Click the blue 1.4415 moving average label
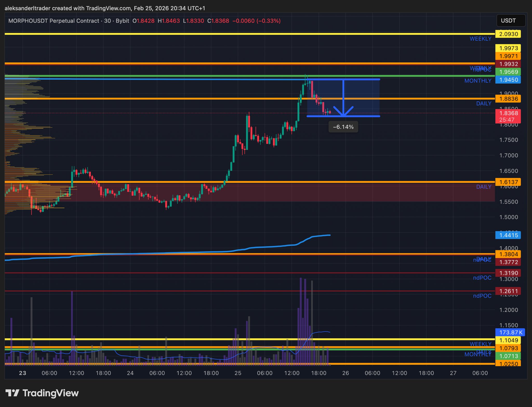Screen dimensions: 532x407 point(508,235)
